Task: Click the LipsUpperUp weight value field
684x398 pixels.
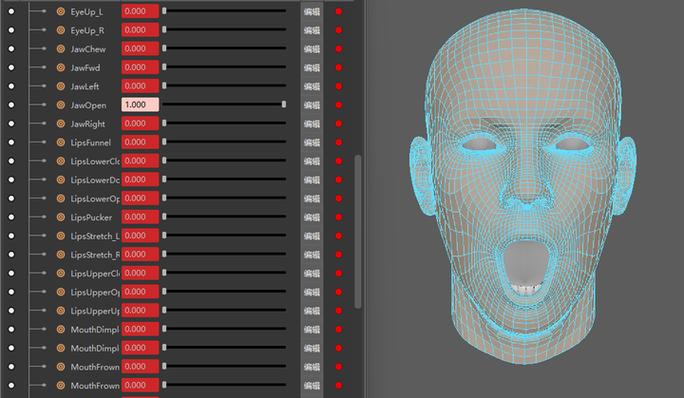Action: click(x=140, y=310)
